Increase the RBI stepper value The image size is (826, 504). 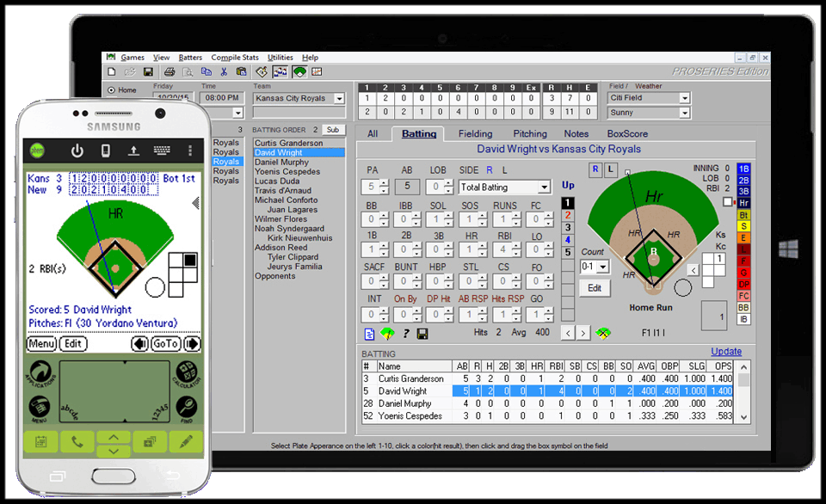pyautogui.click(x=516, y=245)
